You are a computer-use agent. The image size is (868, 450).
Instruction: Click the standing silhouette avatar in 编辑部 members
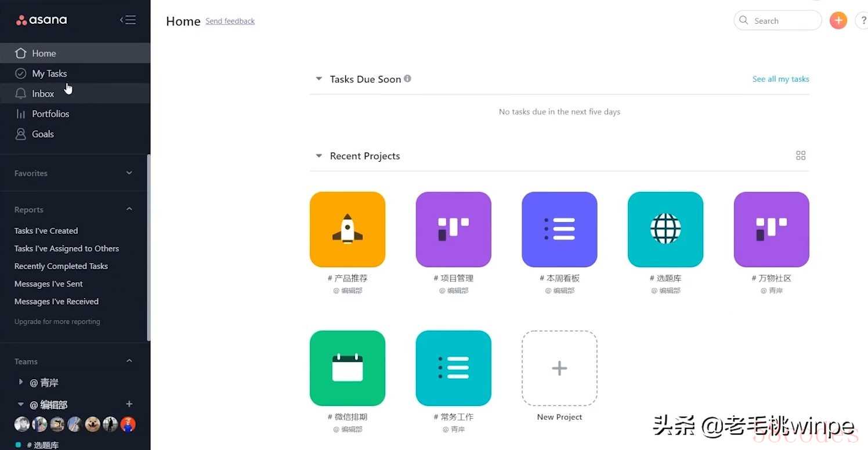(x=110, y=424)
